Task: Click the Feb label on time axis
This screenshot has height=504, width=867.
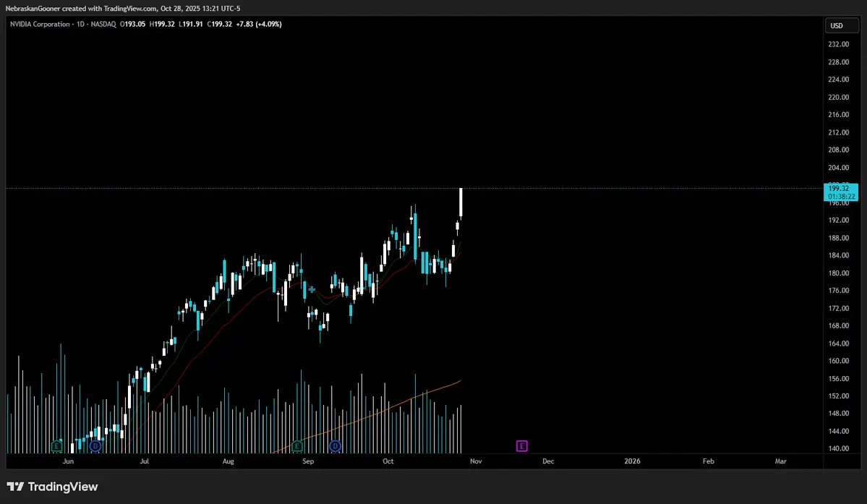Action: pos(709,461)
